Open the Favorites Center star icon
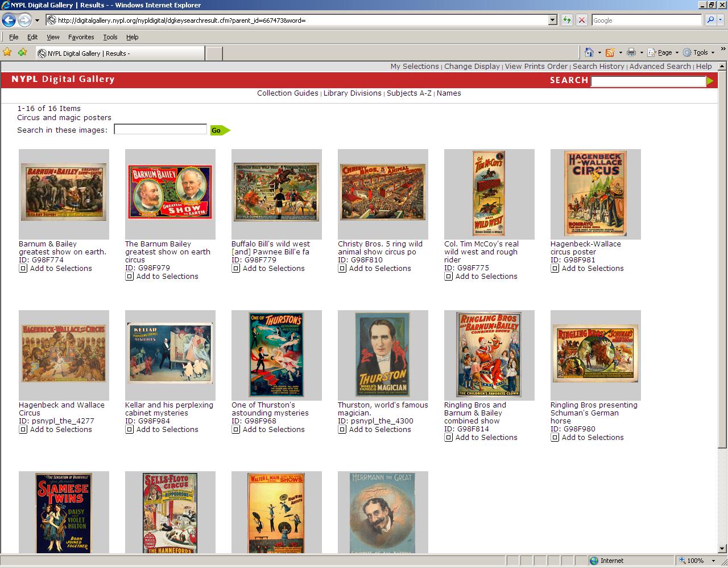728x568 pixels. click(7, 52)
